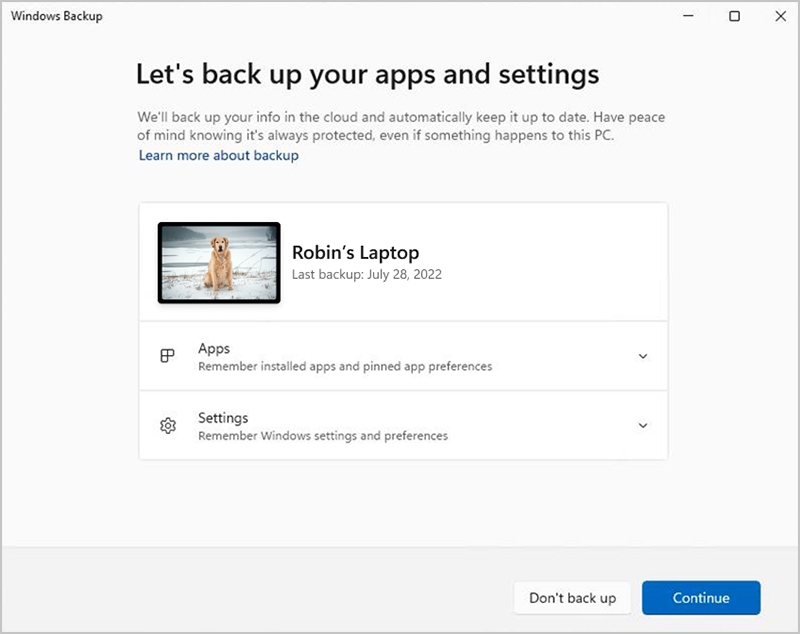Open the Learn more about backup link
This screenshot has width=800, height=634.
tap(218, 155)
